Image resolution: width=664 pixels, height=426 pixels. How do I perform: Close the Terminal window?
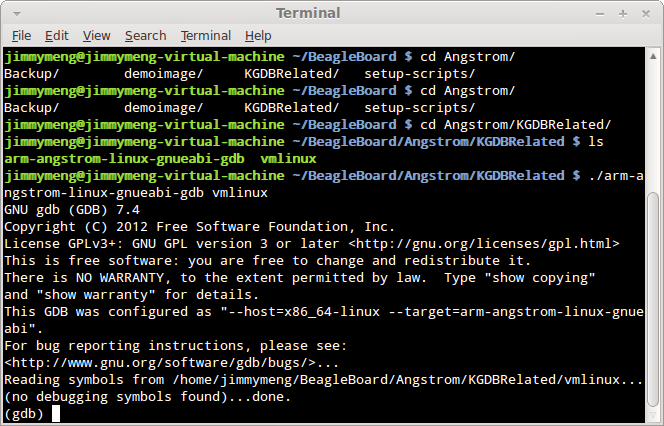click(647, 13)
